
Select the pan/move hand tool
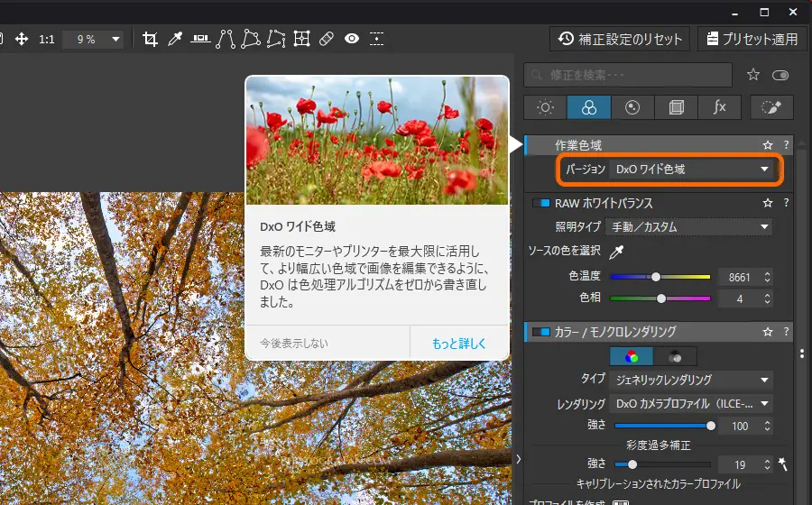pyautogui.click(x=22, y=39)
